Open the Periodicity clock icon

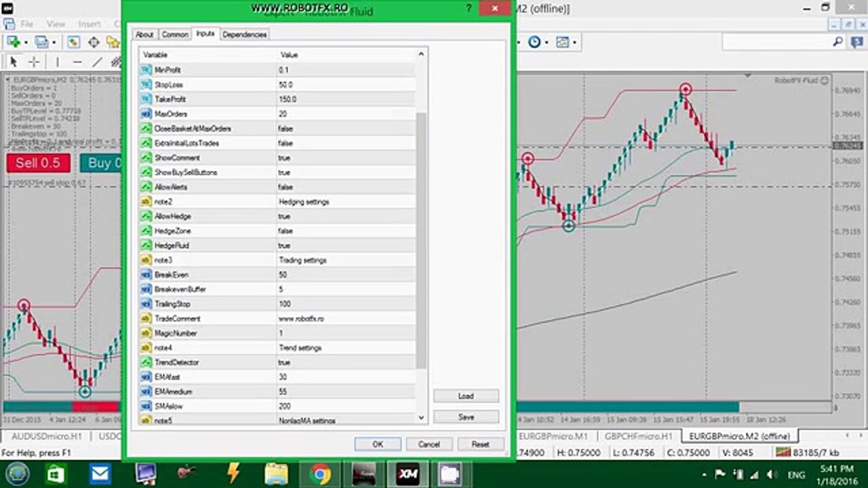tap(534, 42)
